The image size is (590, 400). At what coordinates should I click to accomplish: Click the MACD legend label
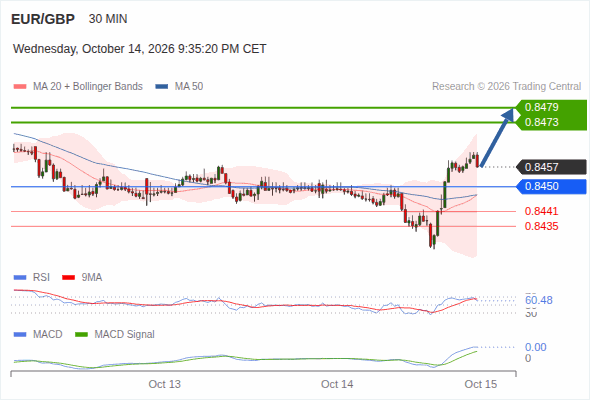(x=48, y=335)
